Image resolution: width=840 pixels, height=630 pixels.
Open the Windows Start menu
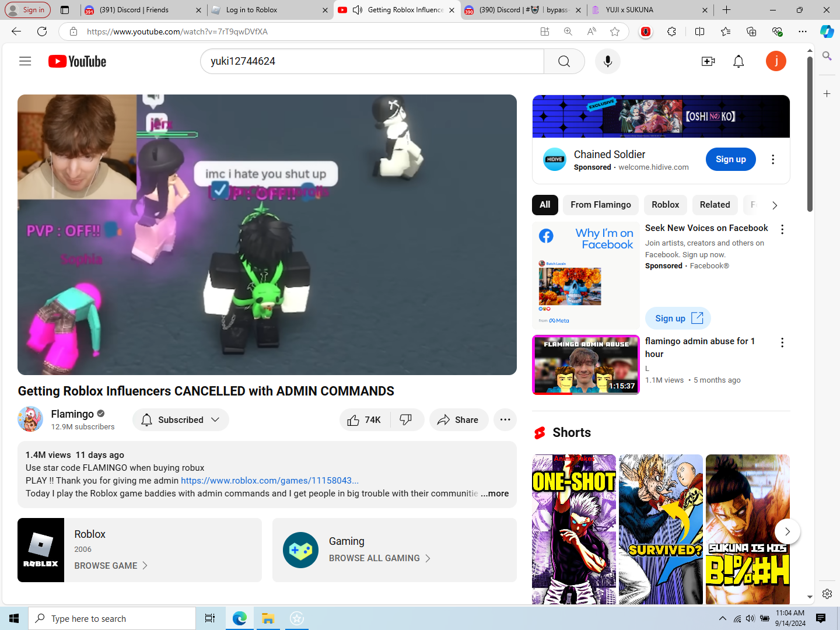coord(14,618)
